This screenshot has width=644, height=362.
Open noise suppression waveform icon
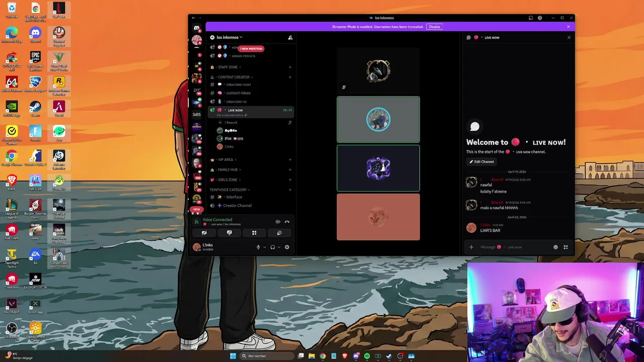(278, 222)
